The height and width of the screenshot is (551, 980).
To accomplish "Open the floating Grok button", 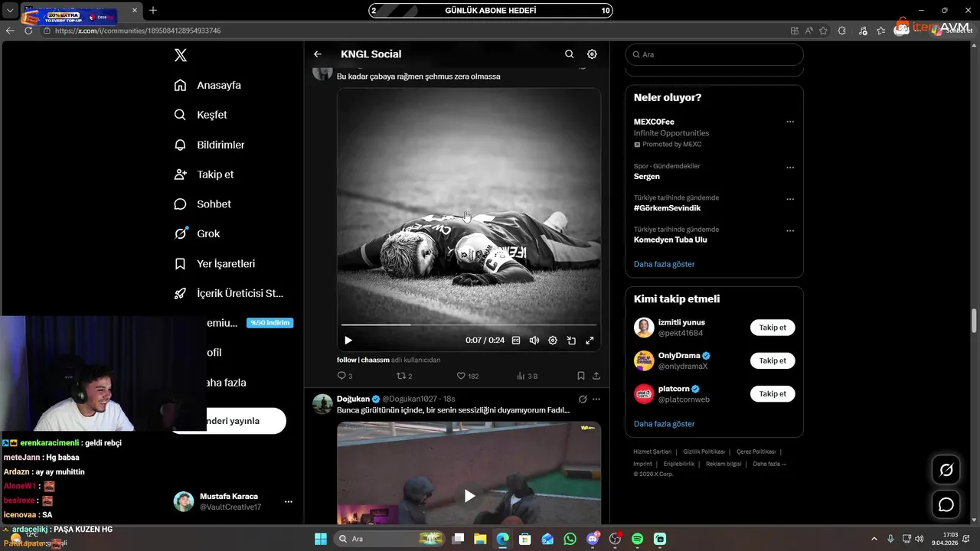I will (946, 470).
